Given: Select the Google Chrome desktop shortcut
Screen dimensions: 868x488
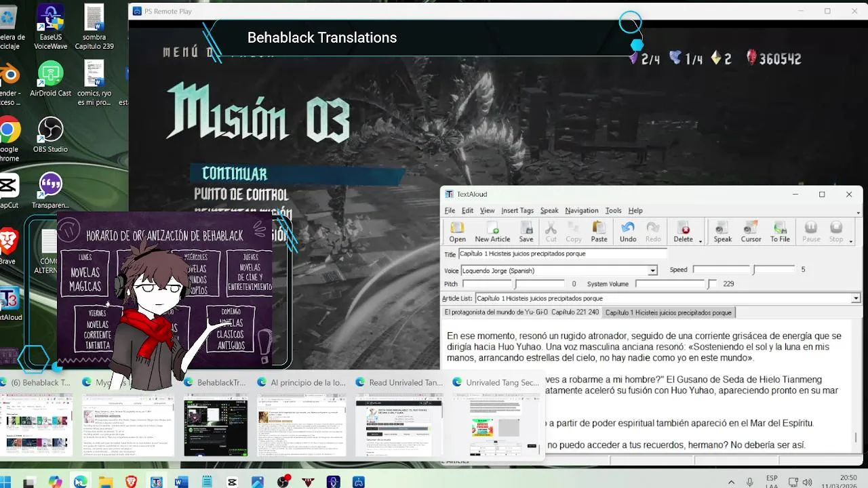Looking at the screenshot, I should pyautogui.click(x=9, y=138).
